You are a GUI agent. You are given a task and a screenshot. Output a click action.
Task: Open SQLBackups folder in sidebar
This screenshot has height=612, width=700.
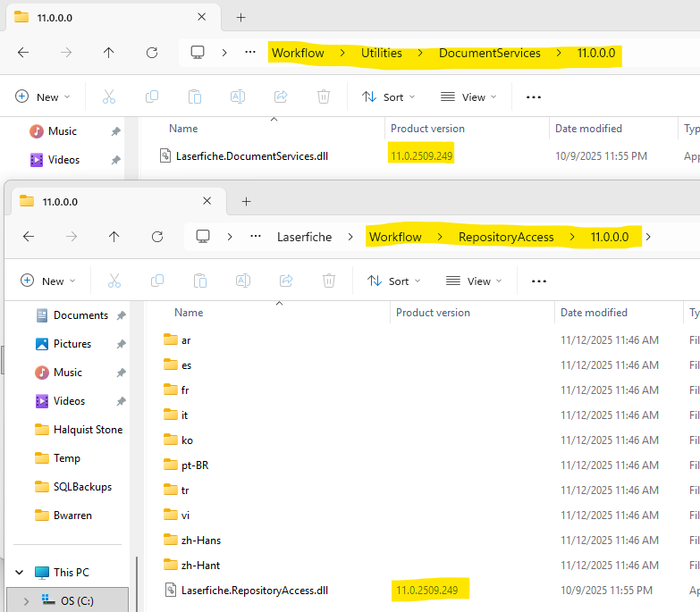coord(82,487)
